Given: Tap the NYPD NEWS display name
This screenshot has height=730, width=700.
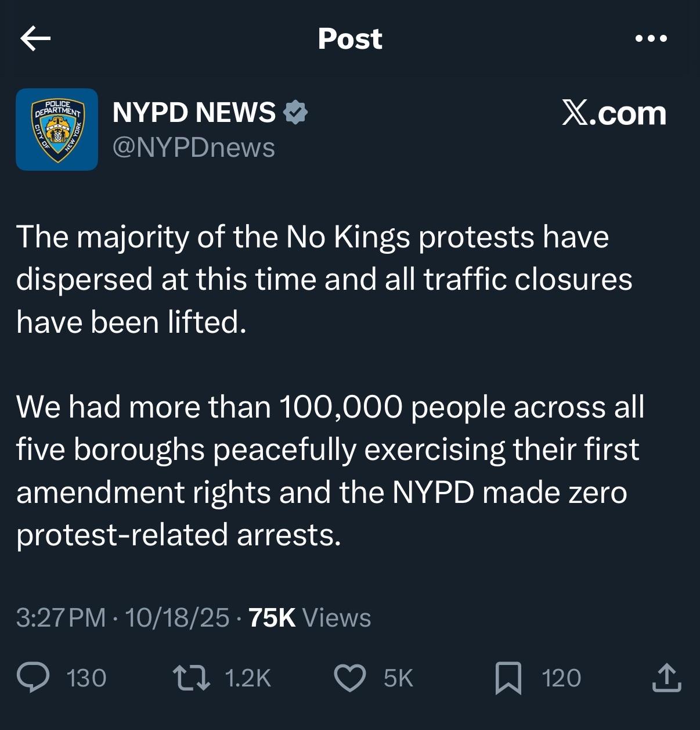Looking at the screenshot, I should point(194,112).
